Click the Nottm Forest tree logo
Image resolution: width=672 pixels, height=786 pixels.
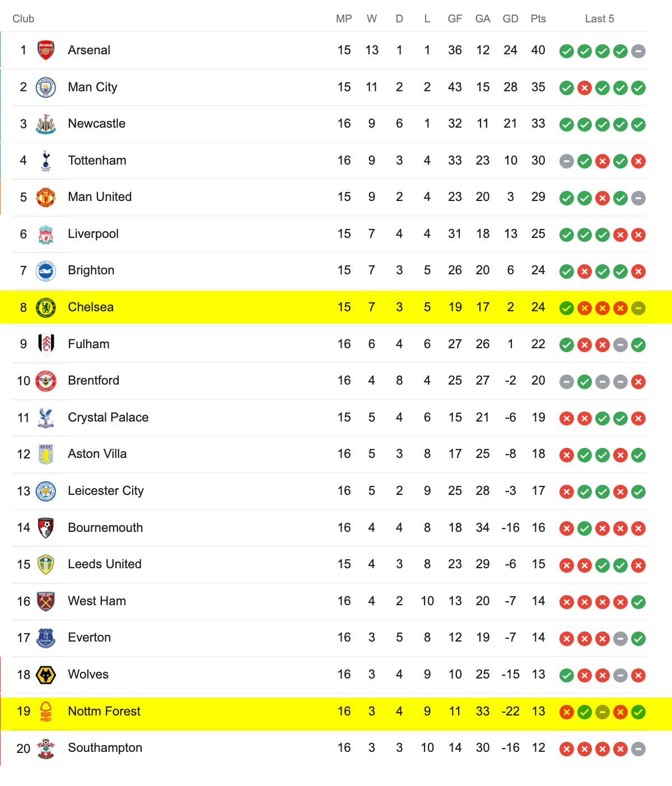[x=46, y=712]
